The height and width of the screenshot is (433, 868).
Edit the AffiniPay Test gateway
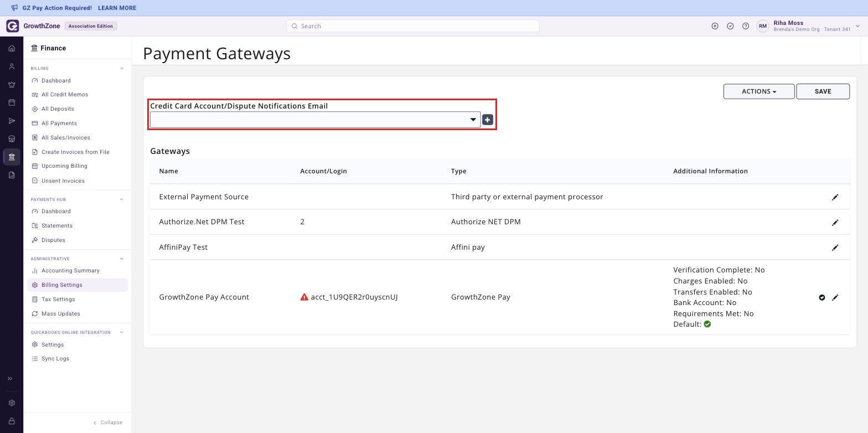coord(835,248)
